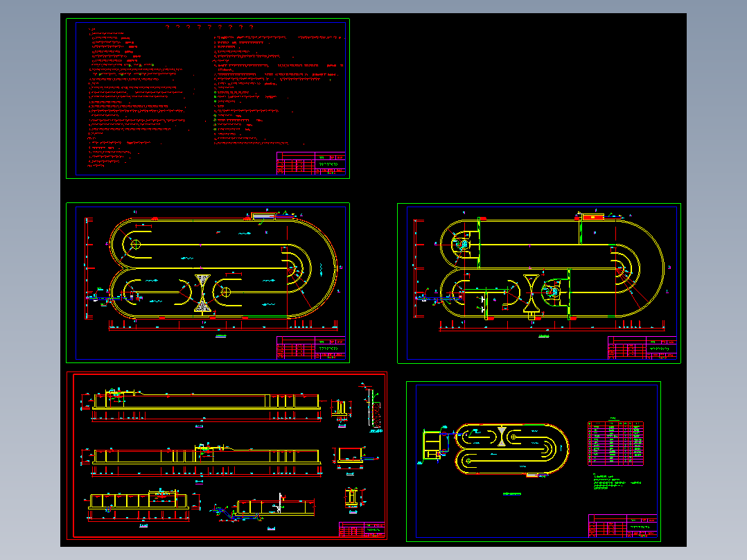Select the red-text design notes sheet

[x=208, y=98]
